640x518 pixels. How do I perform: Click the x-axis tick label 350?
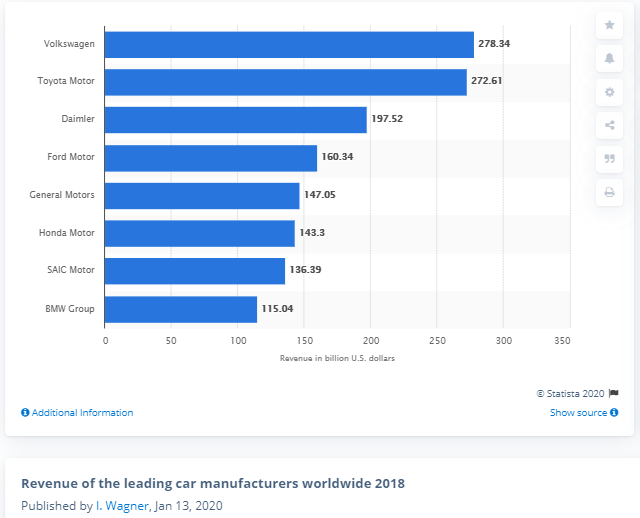pos(562,341)
